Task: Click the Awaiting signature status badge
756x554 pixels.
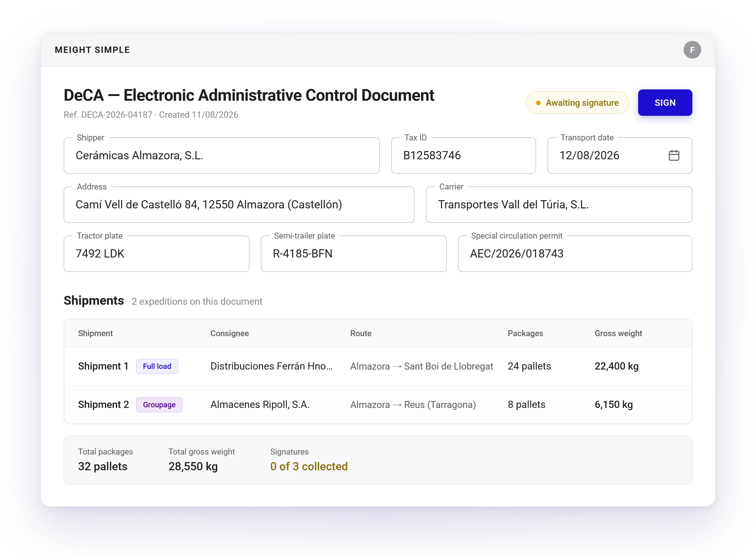Action: point(577,103)
